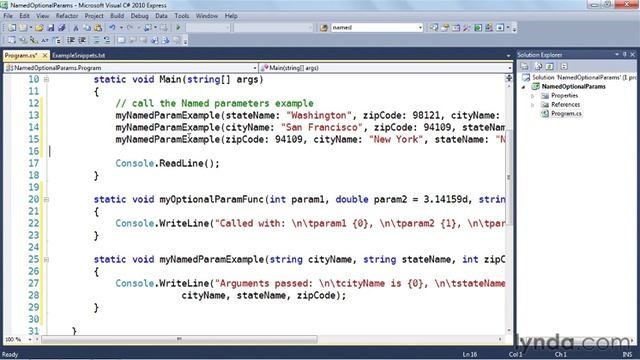Toggle bookmark on the current line
The height and width of the screenshot is (360, 640).
point(121,40)
